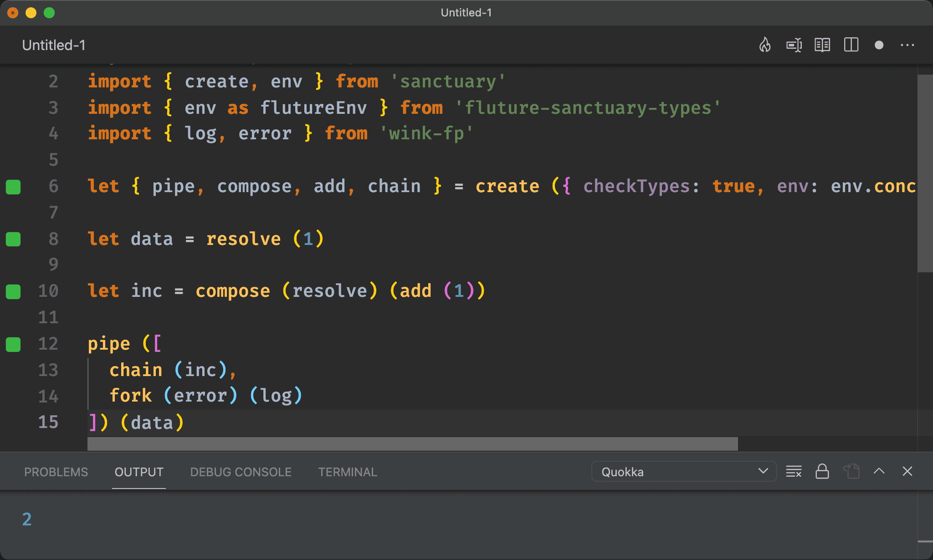Expand the Quokka output dropdown

pyautogui.click(x=764, y=472)
